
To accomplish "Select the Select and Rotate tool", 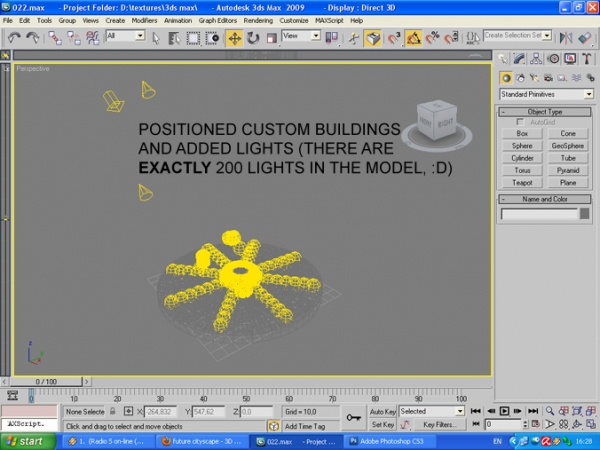I will coord(253,38).
